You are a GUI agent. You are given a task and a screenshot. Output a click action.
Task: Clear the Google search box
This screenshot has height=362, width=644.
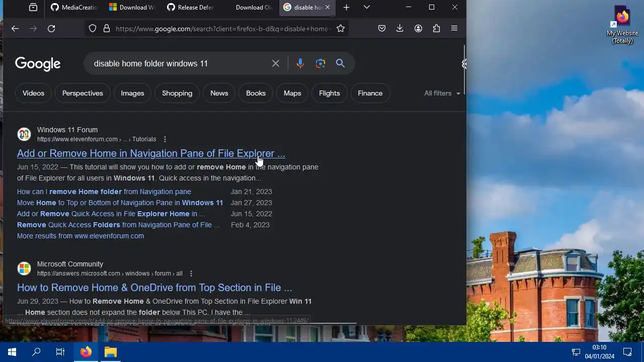pyautogui.click(x=276, y=63)
